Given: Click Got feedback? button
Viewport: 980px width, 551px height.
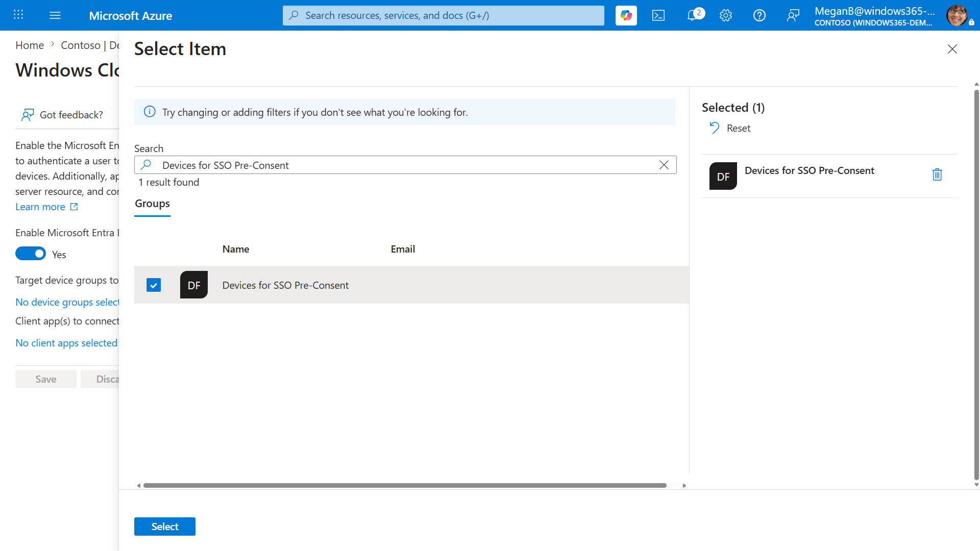Looking at the screenshot, I should [62, 115].
